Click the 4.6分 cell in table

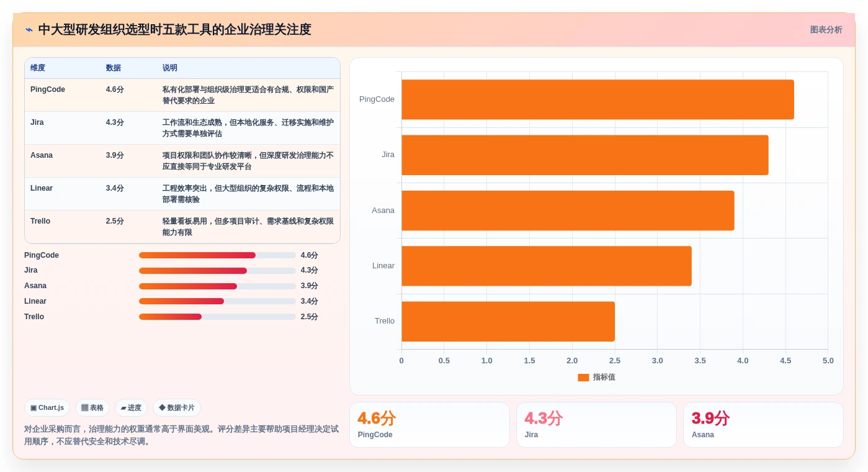tap(115, 89)
